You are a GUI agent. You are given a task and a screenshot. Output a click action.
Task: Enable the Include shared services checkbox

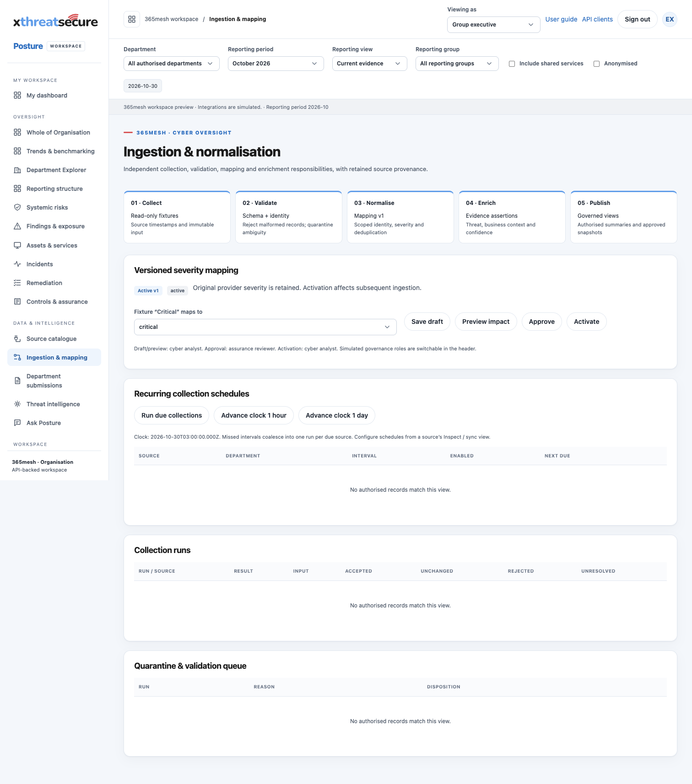(x=512, y=64)
